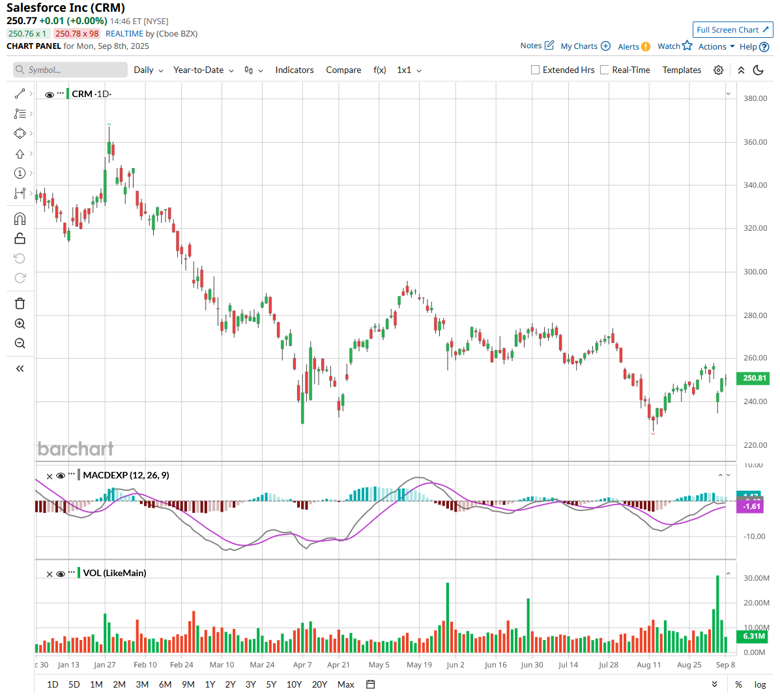Image resolution: width=780 pixels, height=700 pixels.
Task: Toggle the lock drawings icon
Action: (x=20, y=239)
